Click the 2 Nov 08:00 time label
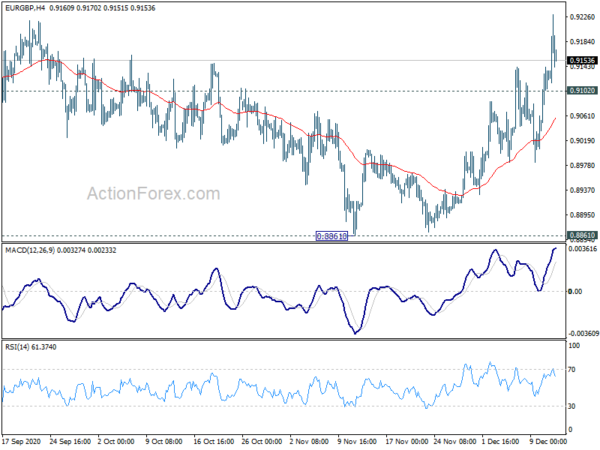The height and width of the screenshot is (450, 600). pos(309,441)
